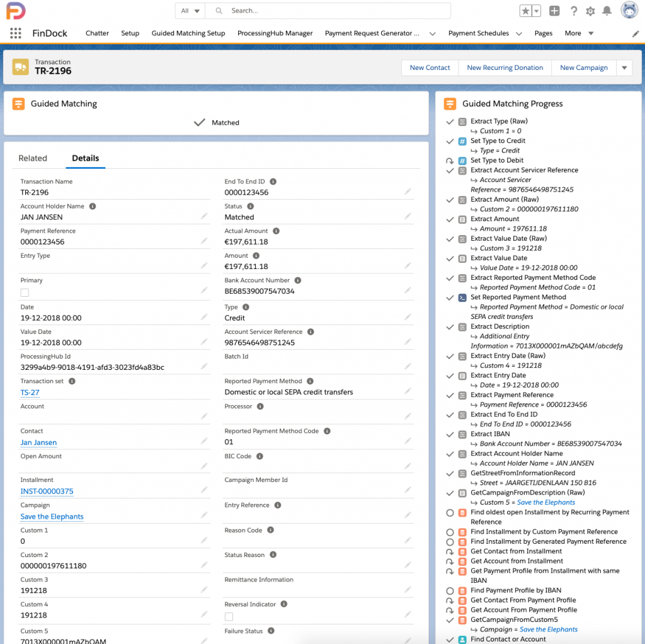Edit Payment Reference pencil icon
This screenshot has height=644, width=645.
(x=204, y=241)
